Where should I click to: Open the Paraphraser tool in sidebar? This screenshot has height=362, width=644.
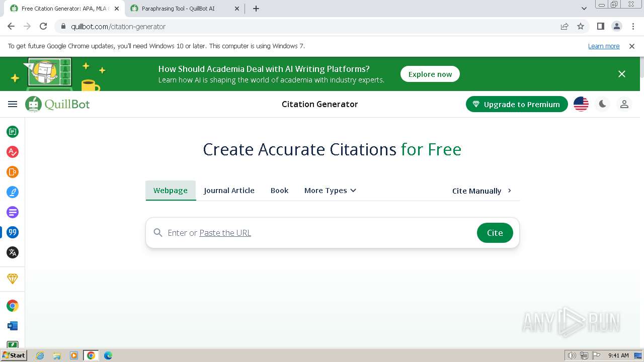point(13,132)
